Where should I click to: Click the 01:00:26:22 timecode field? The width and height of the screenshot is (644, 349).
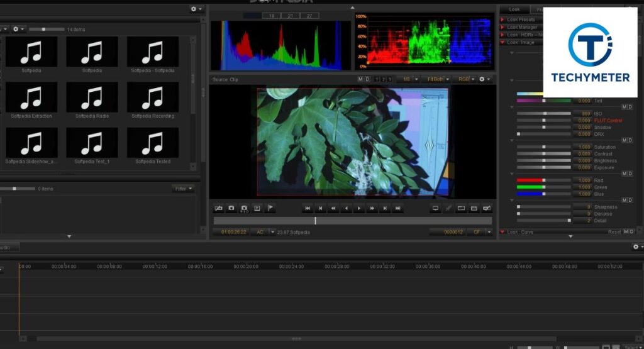point(231,232)
